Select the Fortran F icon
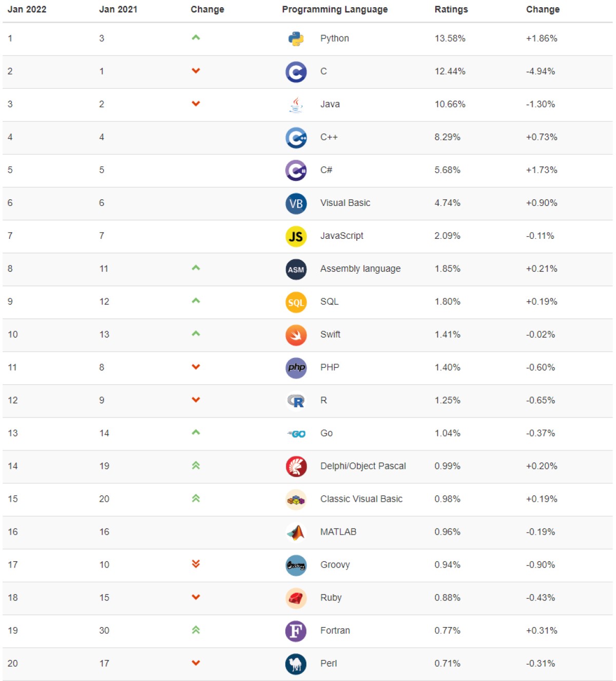The height and width of the screenshot is (681, 616). (x=296, y=631)
